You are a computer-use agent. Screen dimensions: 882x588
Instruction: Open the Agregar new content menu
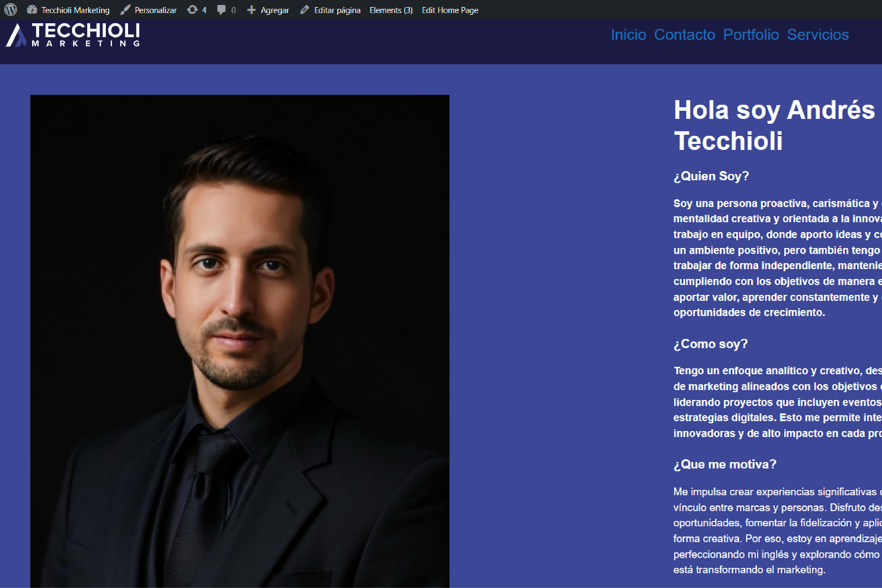pos(274,10)
